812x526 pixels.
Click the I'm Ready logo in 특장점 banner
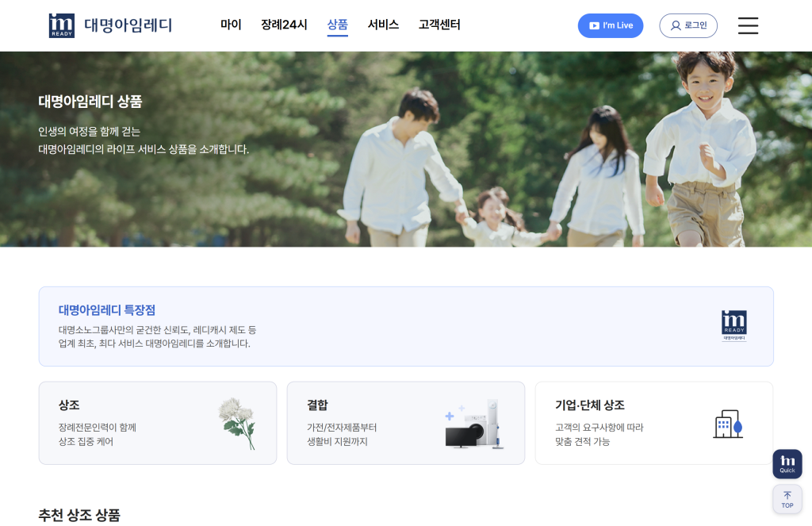[x=733, y=326]
